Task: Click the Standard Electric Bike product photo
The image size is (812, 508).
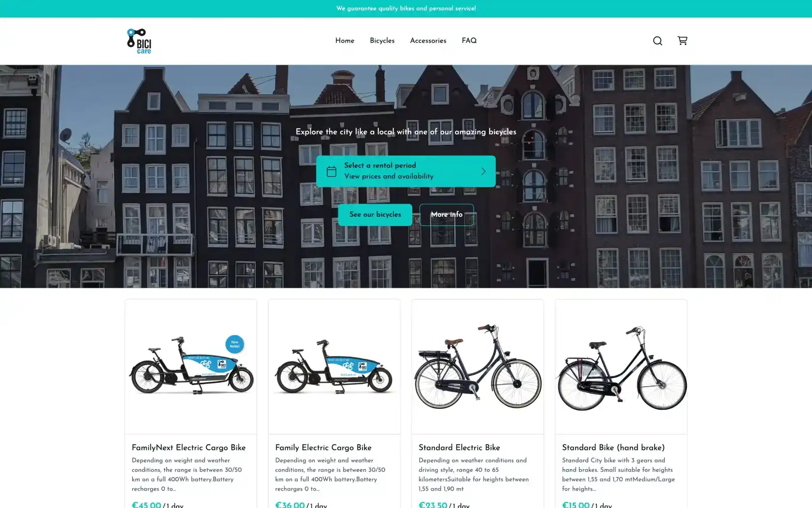Action: coord(477,366)
